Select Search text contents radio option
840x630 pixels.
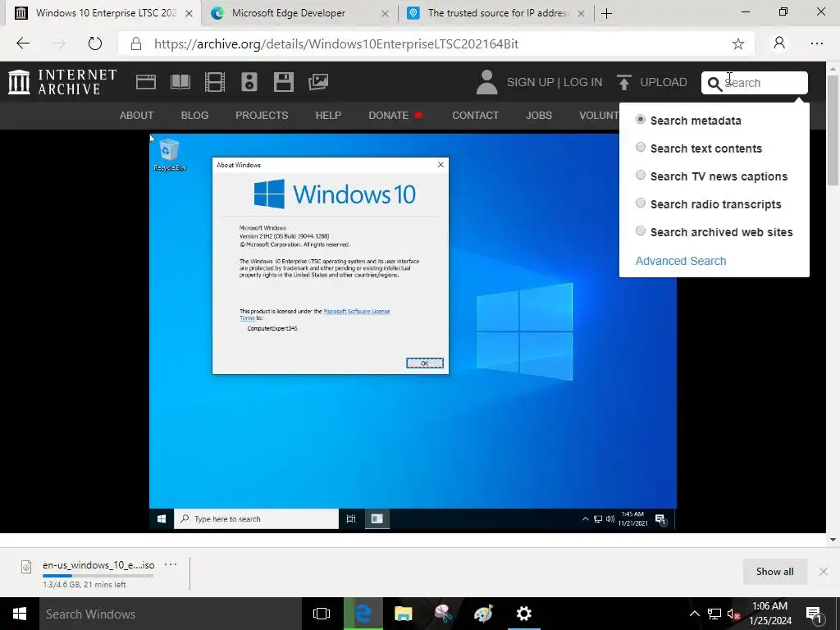pos(641,148)
